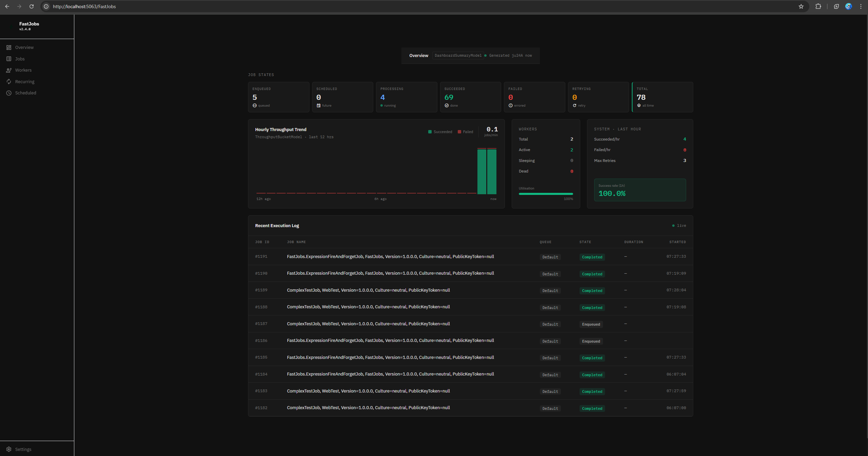
Task: Click ComplexTestJob name in row #1188
Action: pos(368,307)
